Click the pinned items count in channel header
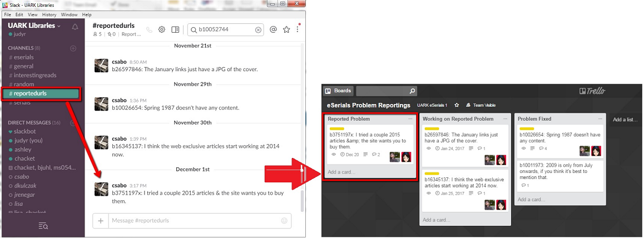The height and width of the screenshot is (238, 644). (112, 34)
